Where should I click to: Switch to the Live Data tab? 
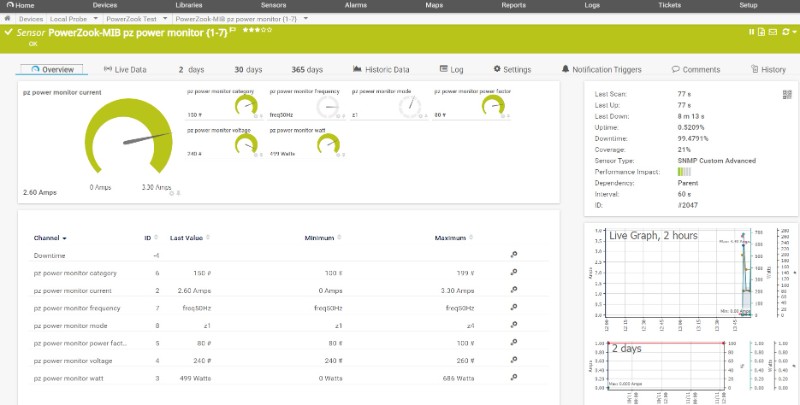(x=125, y=69)
